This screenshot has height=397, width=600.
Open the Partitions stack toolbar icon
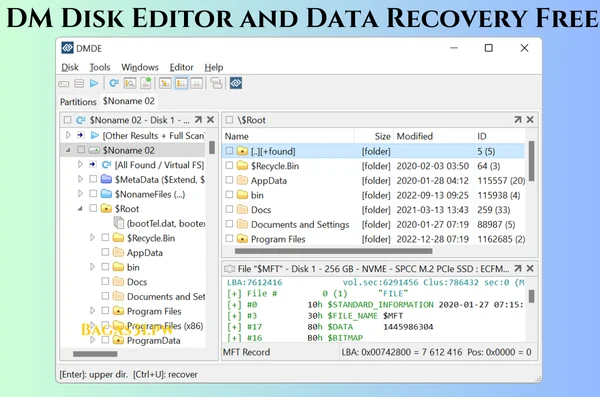click(79, 83)
